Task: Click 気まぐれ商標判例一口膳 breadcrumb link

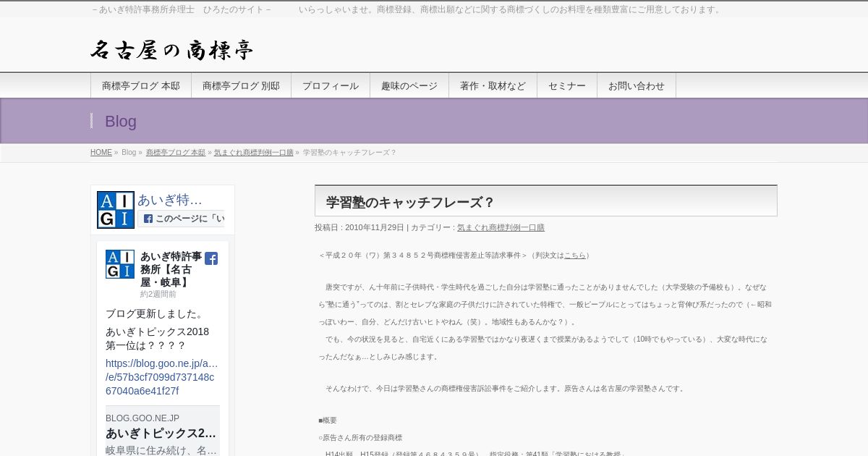Action: click(x=254, y=153)
